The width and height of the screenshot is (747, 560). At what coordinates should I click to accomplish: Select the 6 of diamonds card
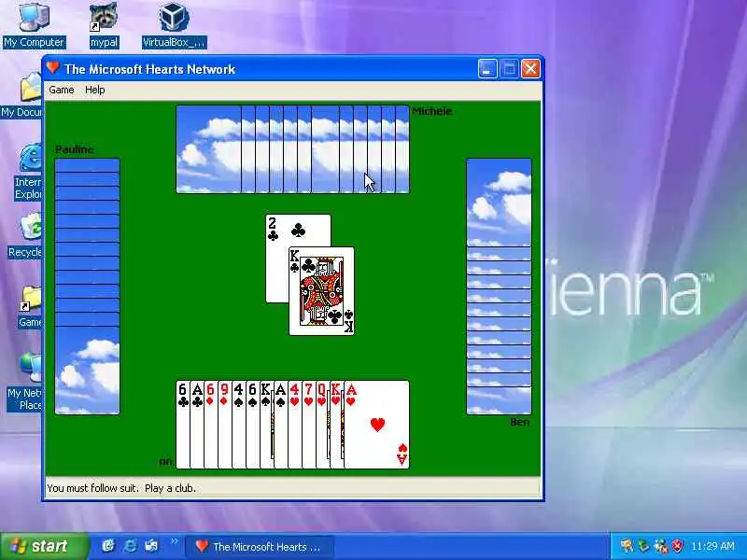pyautogui.click(x=211, y=425)
